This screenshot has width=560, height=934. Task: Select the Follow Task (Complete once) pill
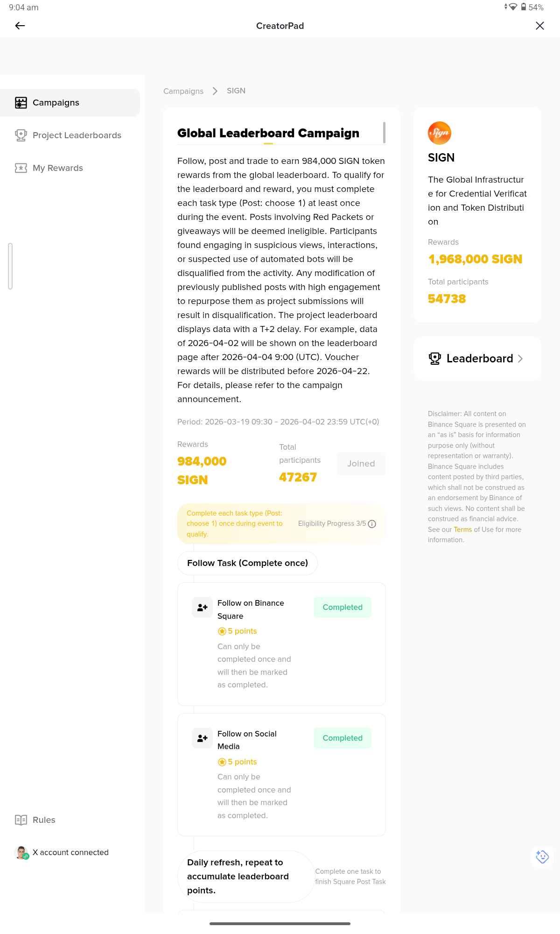[247, 563]
